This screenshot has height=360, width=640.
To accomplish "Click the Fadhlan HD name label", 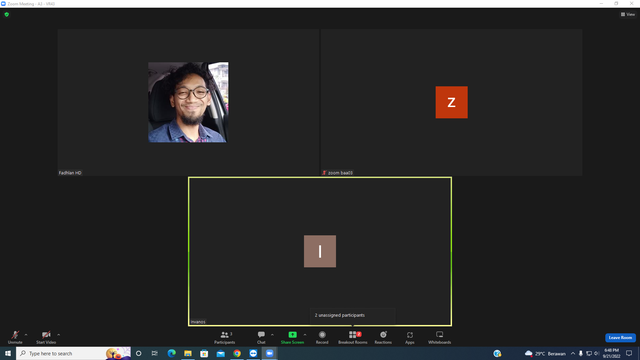I will point(70,173).
